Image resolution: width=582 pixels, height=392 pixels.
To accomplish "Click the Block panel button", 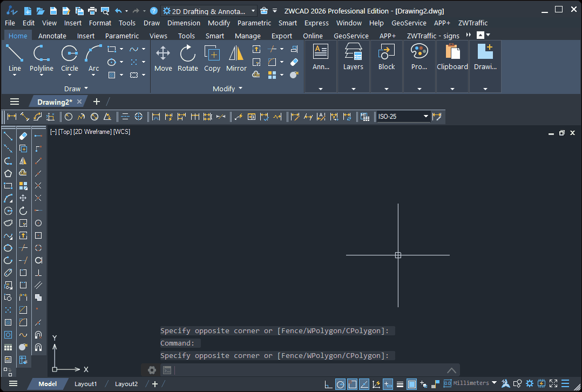I will pyautogui.click(x=387, y=58).
